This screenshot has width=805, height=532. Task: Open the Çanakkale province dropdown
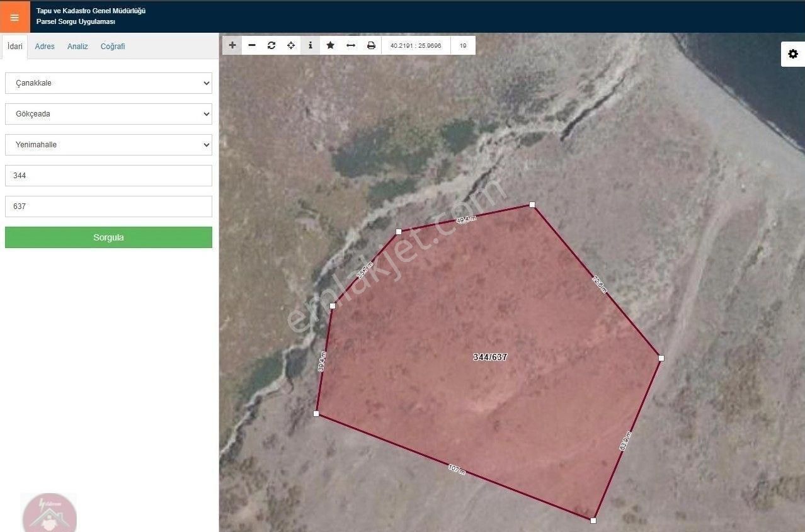click(108, 82)
